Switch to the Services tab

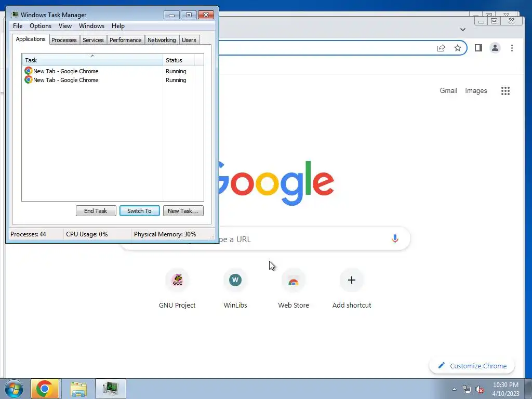[x=93, y=40]
